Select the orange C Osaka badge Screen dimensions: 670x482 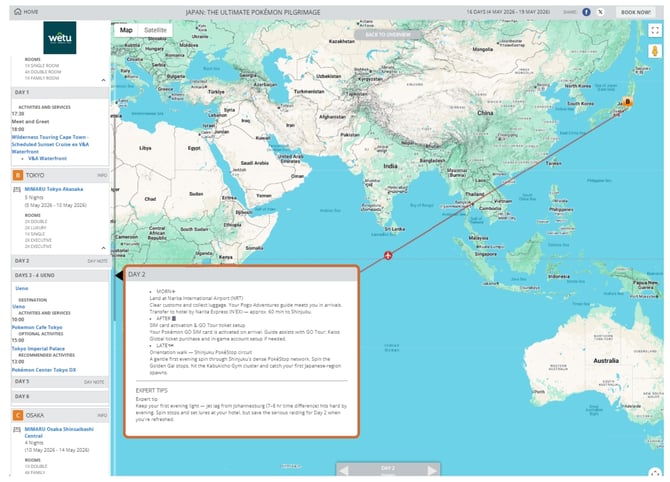point(18,415)
